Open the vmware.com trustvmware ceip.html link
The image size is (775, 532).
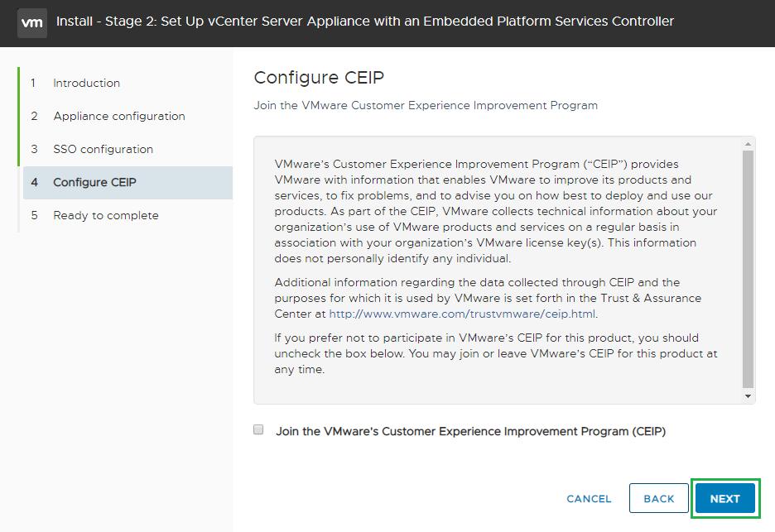coord(462,314)
